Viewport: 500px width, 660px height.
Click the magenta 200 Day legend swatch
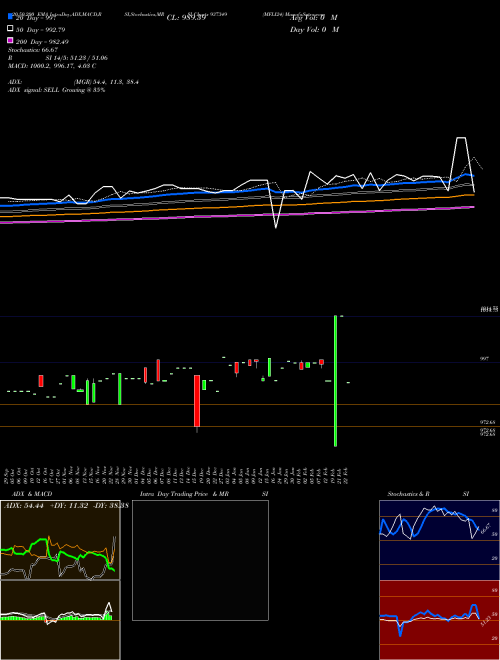coord(11,40)
